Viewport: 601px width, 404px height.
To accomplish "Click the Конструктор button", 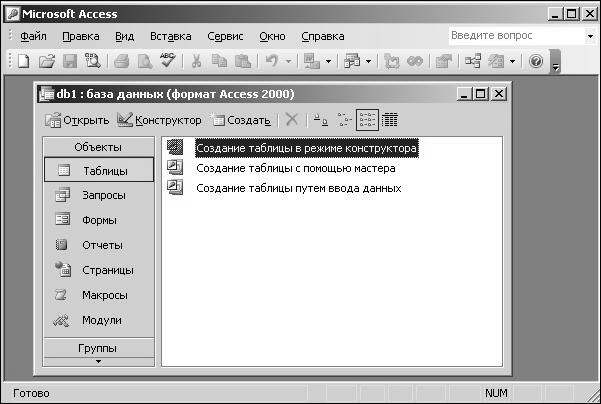I will coord(159,120).
